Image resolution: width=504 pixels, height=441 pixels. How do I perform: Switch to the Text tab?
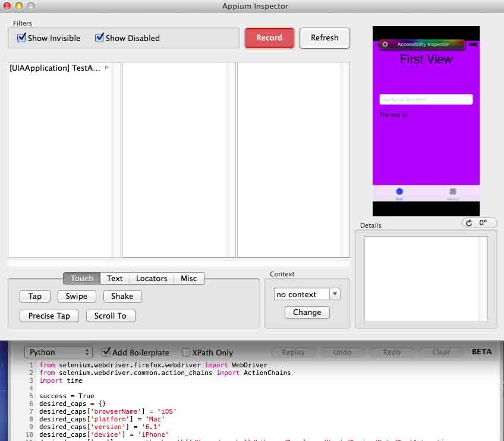(x=115, y=278)
